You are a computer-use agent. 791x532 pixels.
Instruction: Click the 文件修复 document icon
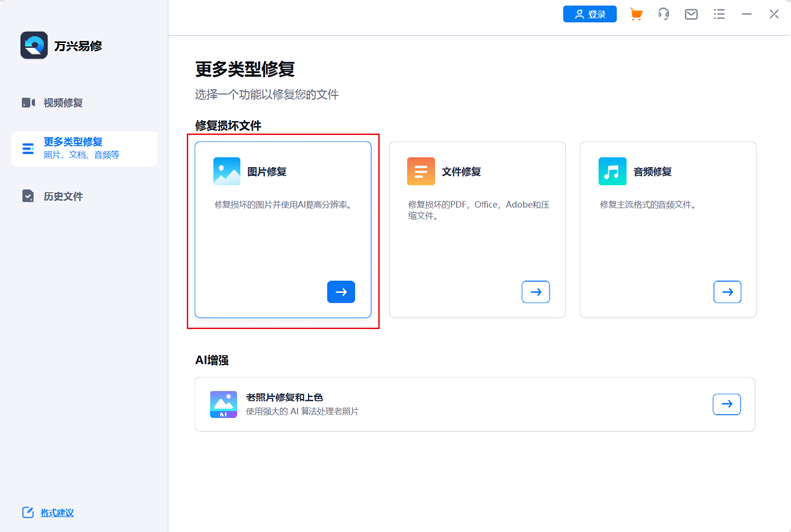(x=421, y=171)
